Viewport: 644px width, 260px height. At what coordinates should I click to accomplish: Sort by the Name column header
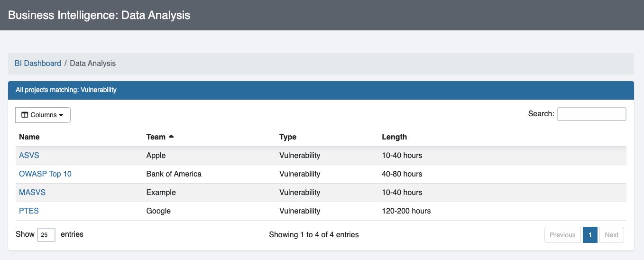tap(29, 137)
